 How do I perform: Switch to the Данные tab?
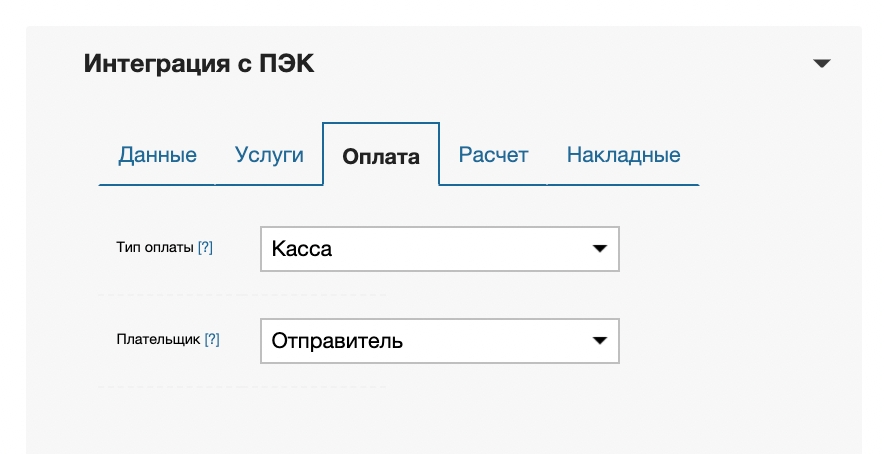[157, 155]
